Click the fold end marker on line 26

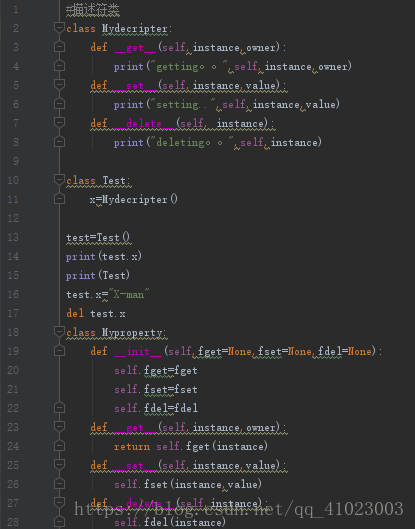(59, 484)
